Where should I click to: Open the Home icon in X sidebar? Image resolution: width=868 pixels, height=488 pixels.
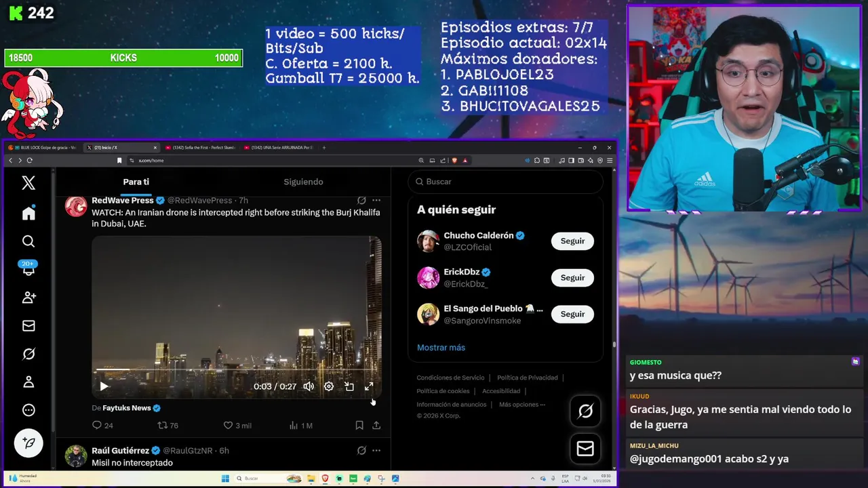click(x=28, y=213)
